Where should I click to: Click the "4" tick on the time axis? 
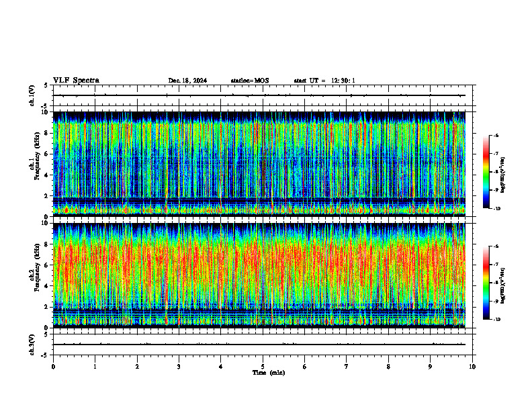tap(221, 367)
